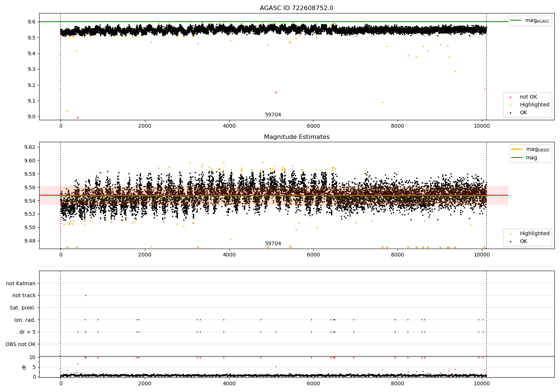The width and height of the screenshot is (560, 392).
Task: Click the '10000' x-tick under the bottom plot
Action: (482, 383)
